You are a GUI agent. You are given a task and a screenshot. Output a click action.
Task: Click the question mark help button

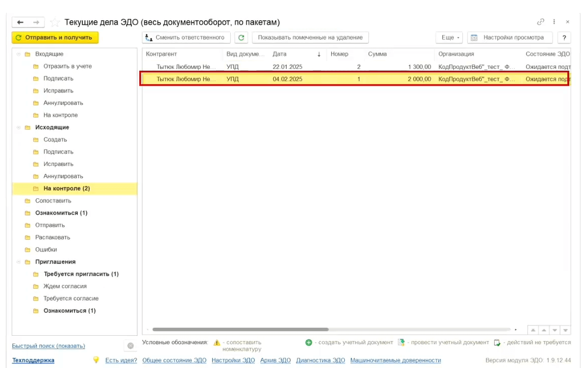(x=564, y=38)
